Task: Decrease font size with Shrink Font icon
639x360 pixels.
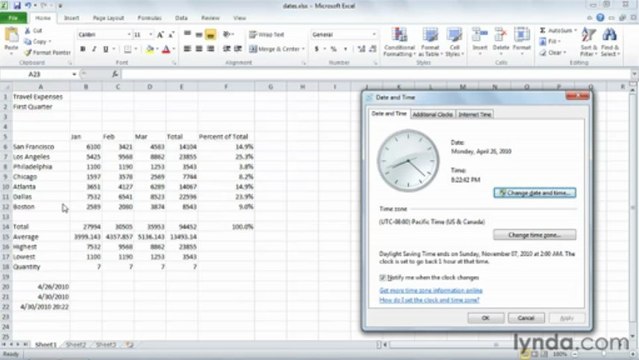Action: point(171,35)
